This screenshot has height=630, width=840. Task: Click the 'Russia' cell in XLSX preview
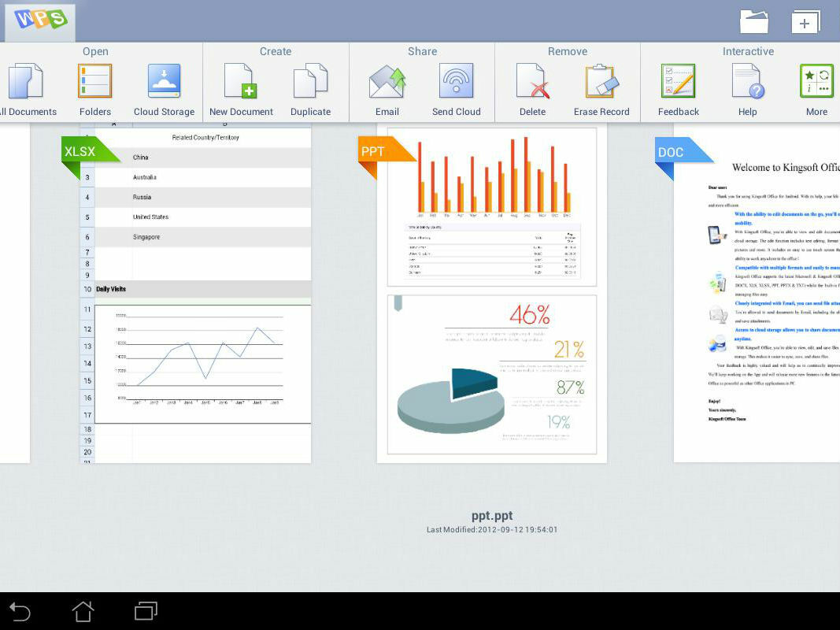pyautogui.click(x=142, y=197)
